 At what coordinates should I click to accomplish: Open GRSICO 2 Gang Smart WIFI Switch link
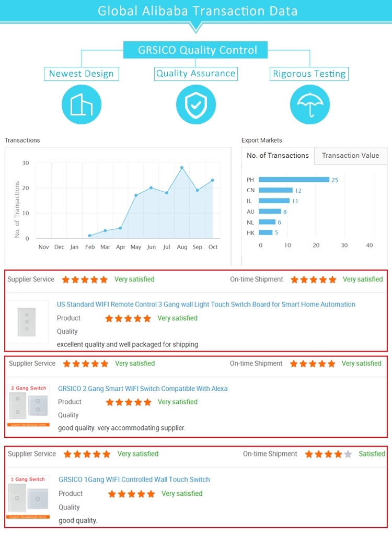pyautogui.click(x=143, y=389)
